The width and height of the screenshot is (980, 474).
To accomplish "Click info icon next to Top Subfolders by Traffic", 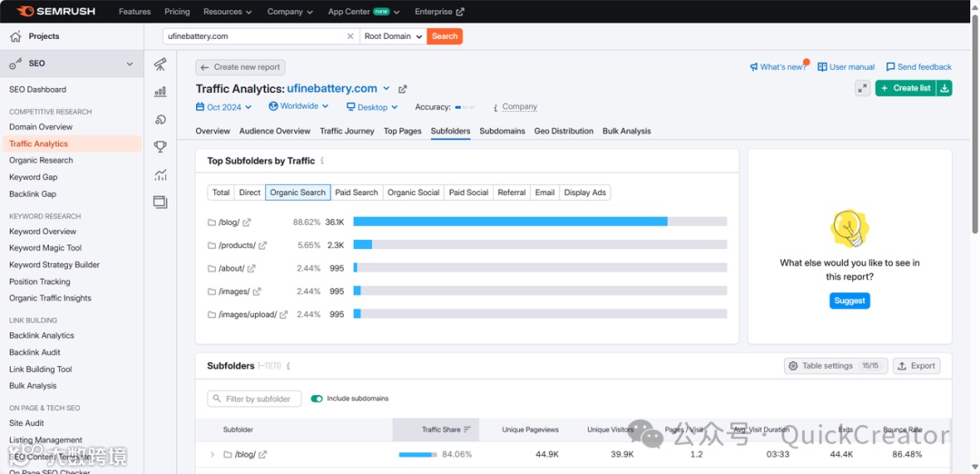I will (x=322, y=161).
